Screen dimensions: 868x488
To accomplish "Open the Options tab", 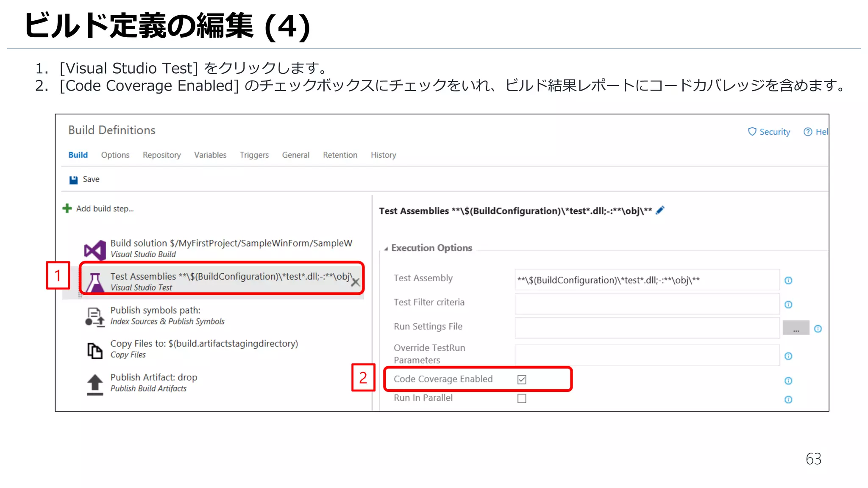I will 115,155.
